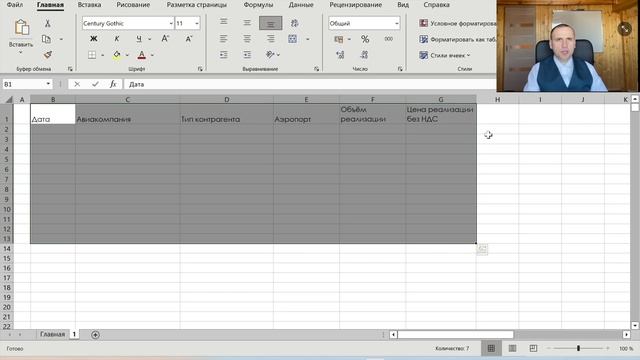The image size is (640, 360).
Task: Center text horizontally
Action: (247, 39)
